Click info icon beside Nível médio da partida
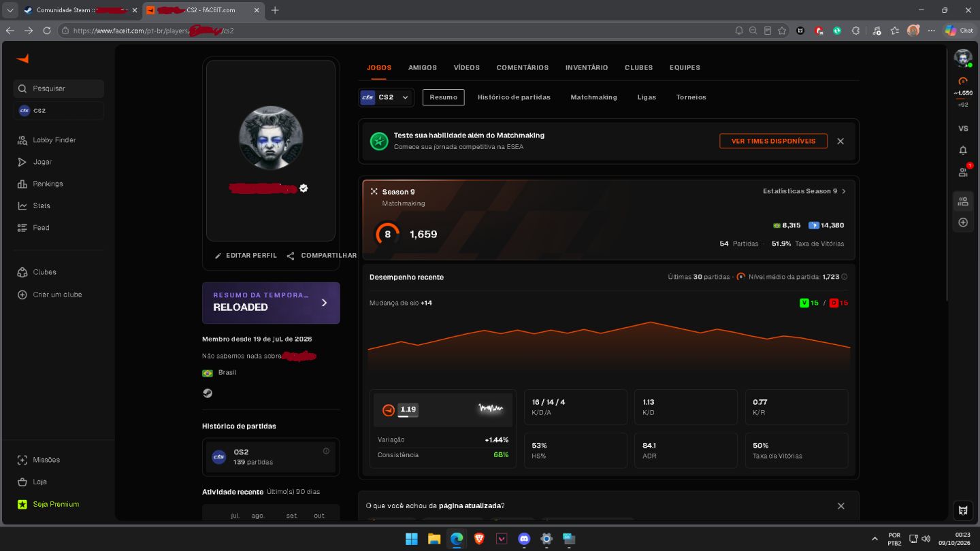 845,277
